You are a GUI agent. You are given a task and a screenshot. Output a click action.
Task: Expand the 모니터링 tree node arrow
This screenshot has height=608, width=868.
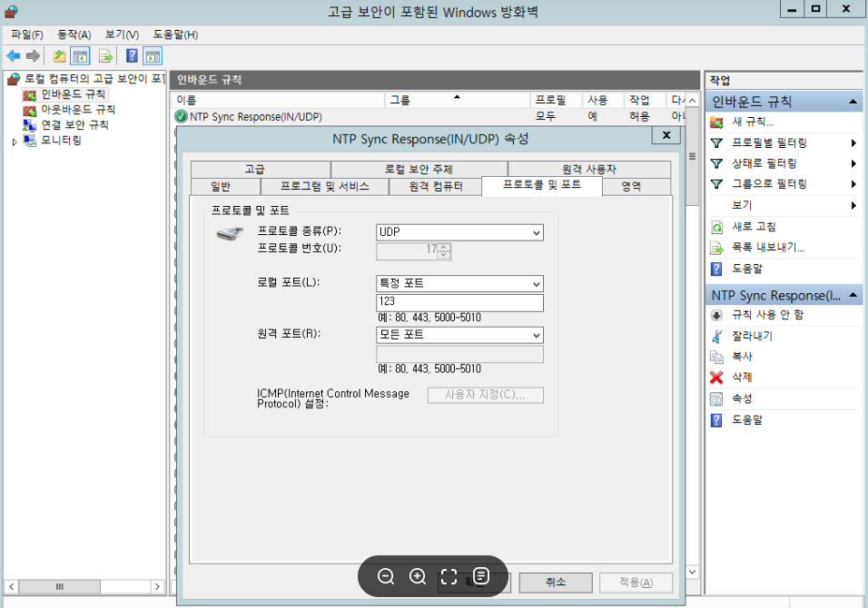coord(15,142)
